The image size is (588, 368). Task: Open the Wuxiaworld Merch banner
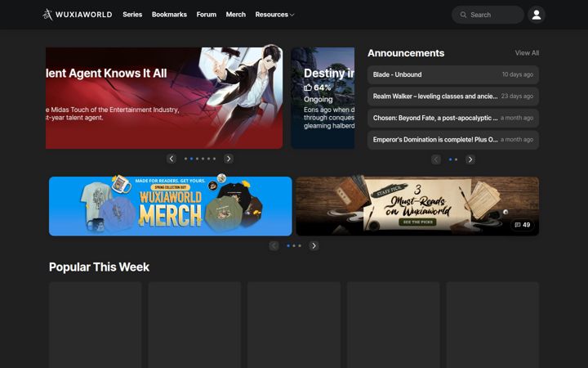tap(170, 206)
